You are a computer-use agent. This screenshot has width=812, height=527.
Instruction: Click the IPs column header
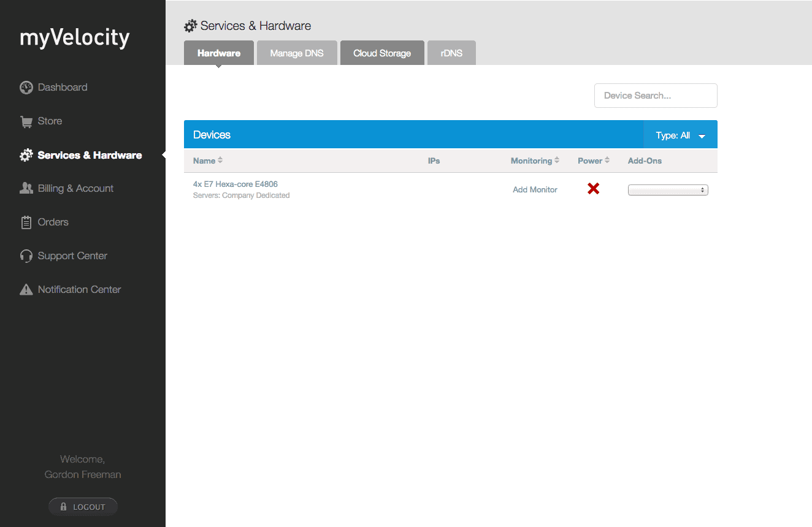434,161
